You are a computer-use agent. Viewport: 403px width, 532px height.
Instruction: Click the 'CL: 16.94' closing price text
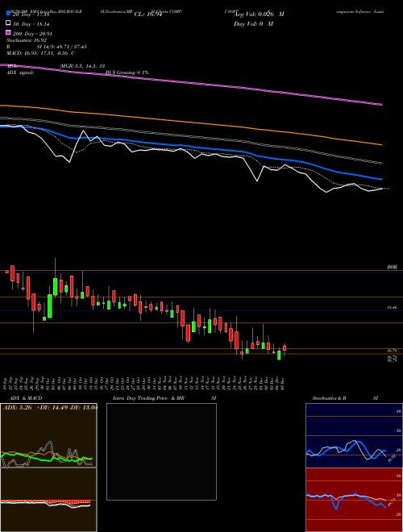(148, 15)
